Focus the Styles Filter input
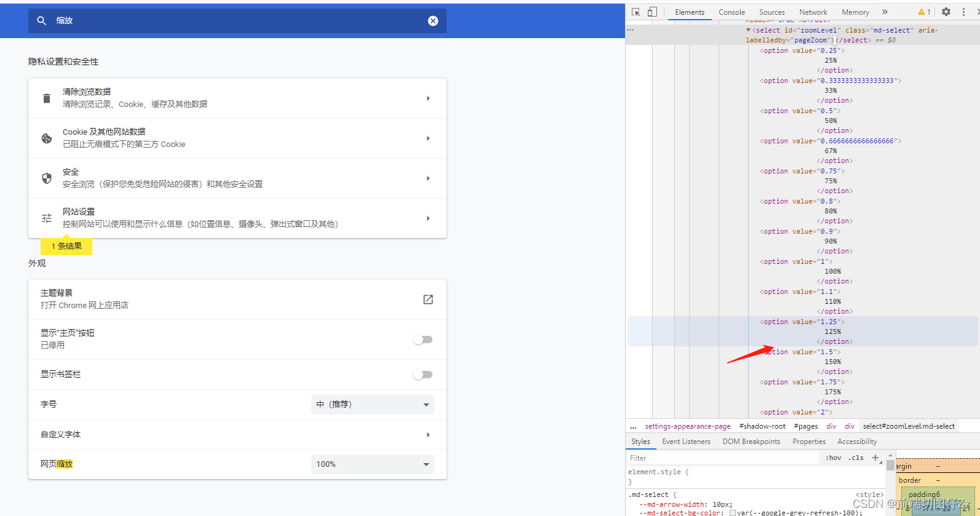 tap(723, 458)
